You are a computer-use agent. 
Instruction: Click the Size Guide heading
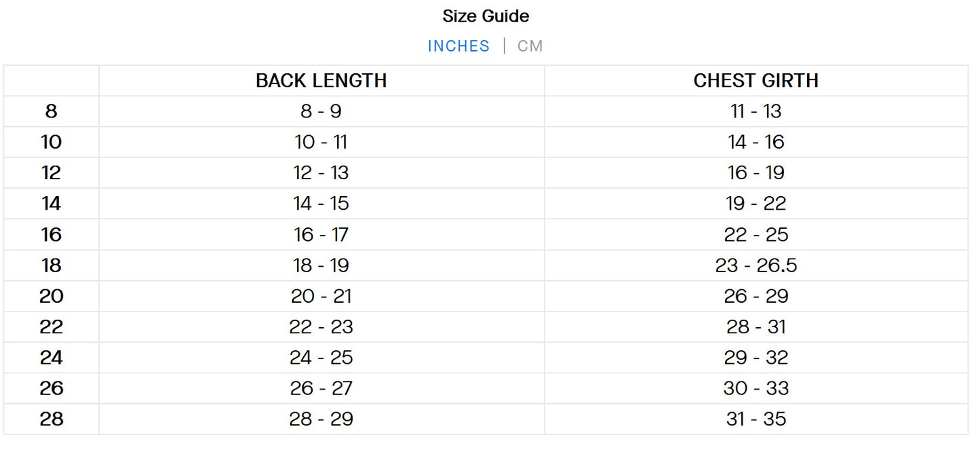click(x=486, y=16)
